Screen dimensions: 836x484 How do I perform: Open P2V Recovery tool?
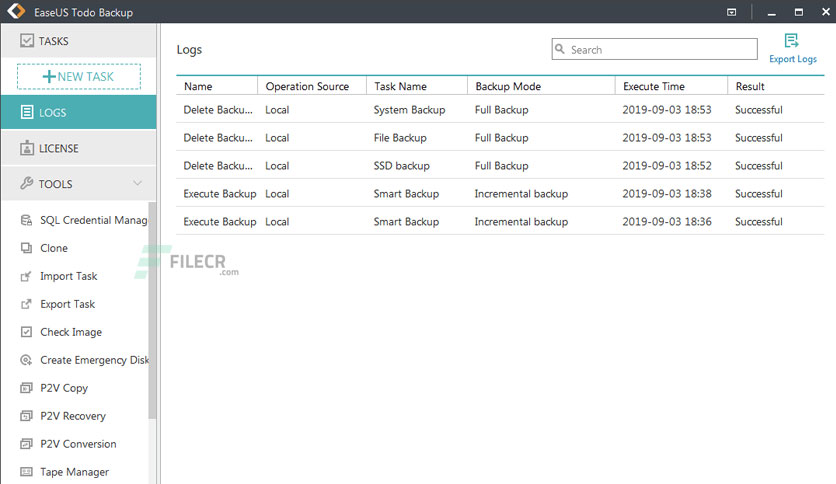pos(73,416)
